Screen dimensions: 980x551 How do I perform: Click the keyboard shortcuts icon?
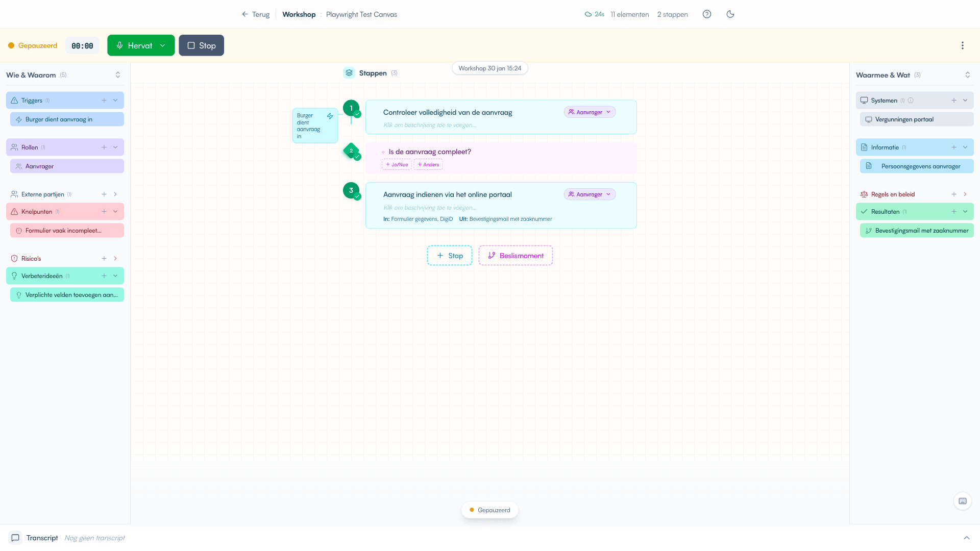[963, 501]
